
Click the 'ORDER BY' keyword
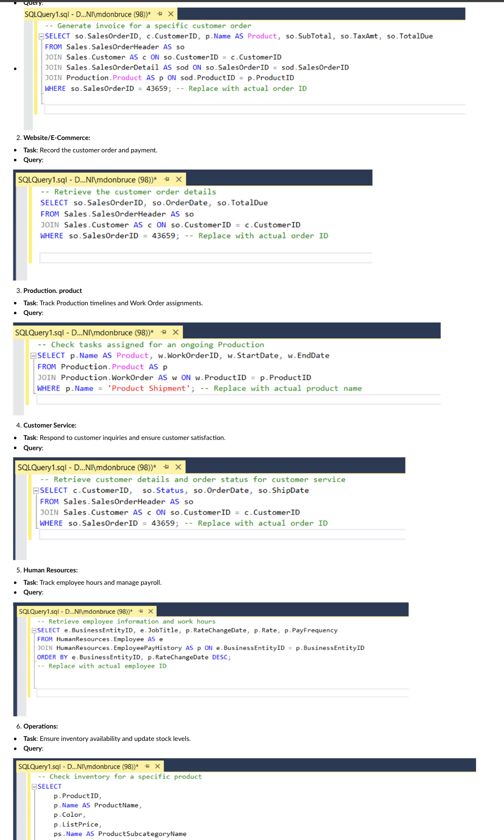pos(52,657)
